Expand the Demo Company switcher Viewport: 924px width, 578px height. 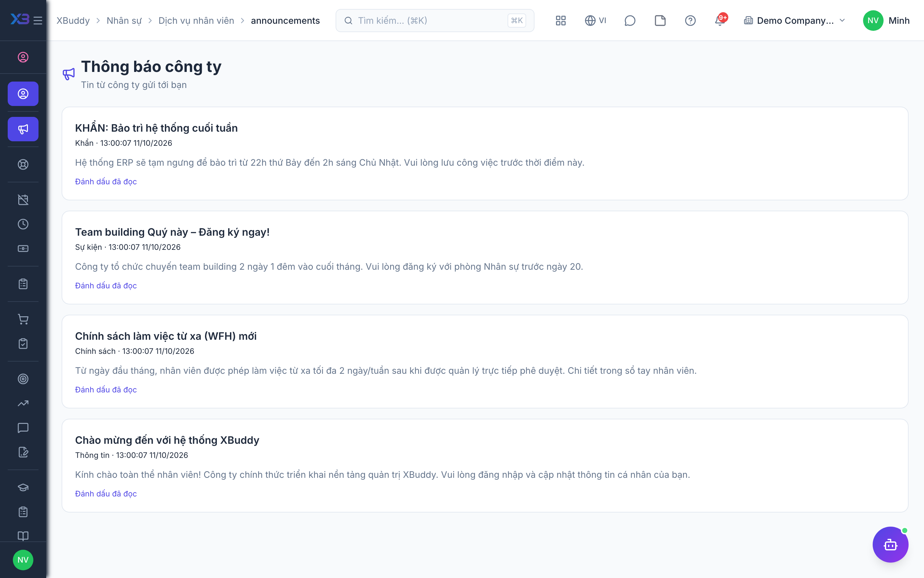(x=795, y=20)
